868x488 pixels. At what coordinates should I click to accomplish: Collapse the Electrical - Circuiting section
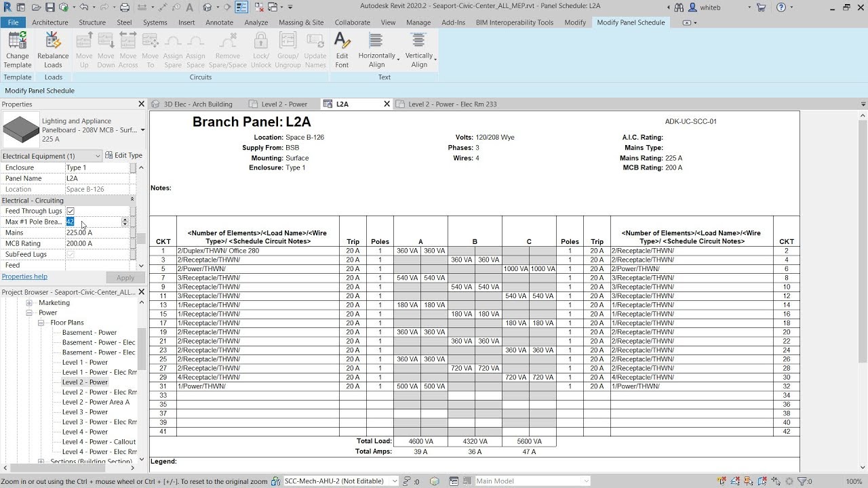132,200
